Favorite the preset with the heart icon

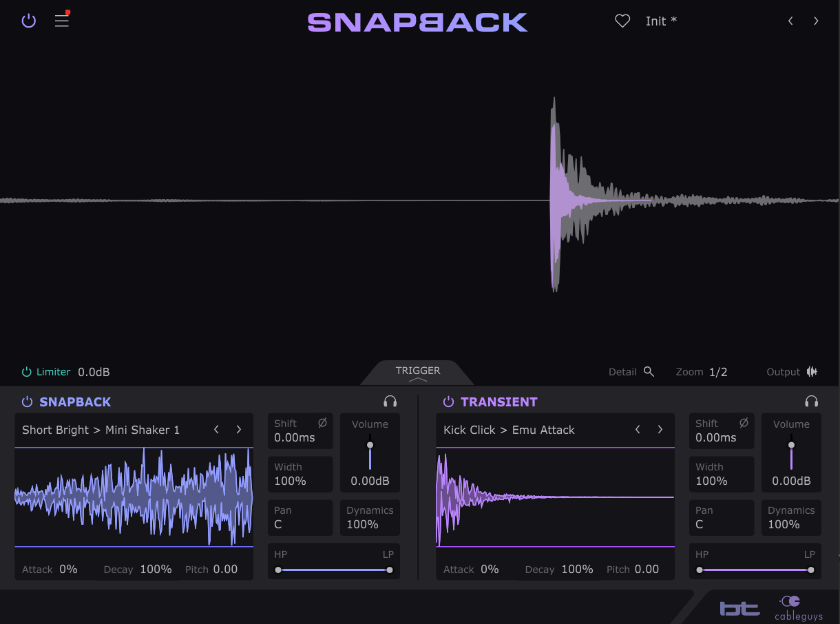622,21
